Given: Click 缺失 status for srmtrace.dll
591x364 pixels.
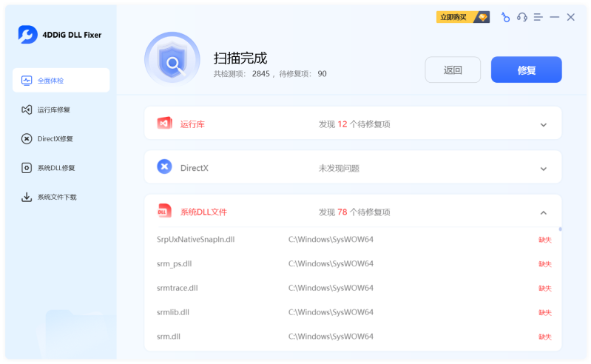Looking at the screenshot, I should pyautogui.click(x=545, y=289).
